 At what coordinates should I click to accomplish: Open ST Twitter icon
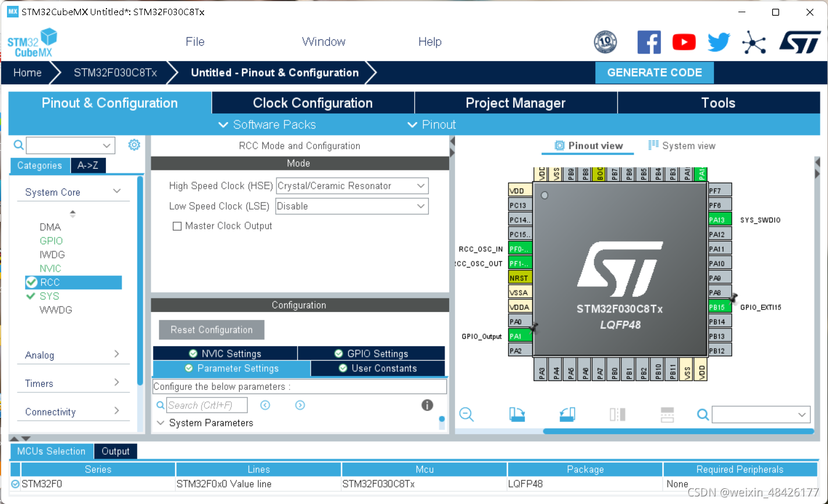719,42
